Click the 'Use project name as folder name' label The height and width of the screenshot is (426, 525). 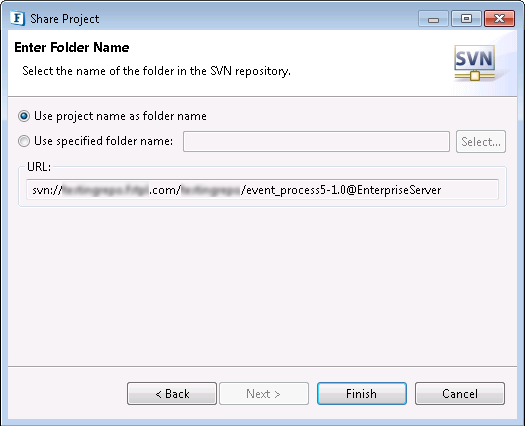click(x=120, y=116)
